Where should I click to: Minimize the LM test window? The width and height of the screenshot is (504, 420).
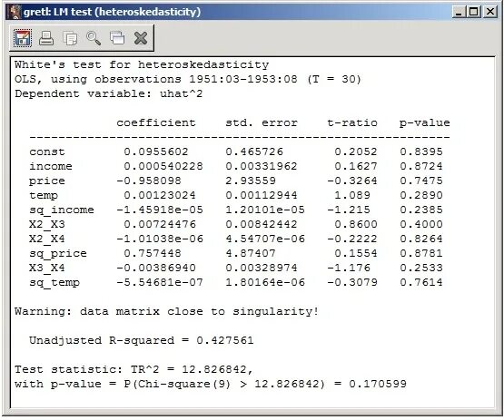point(459,12)
